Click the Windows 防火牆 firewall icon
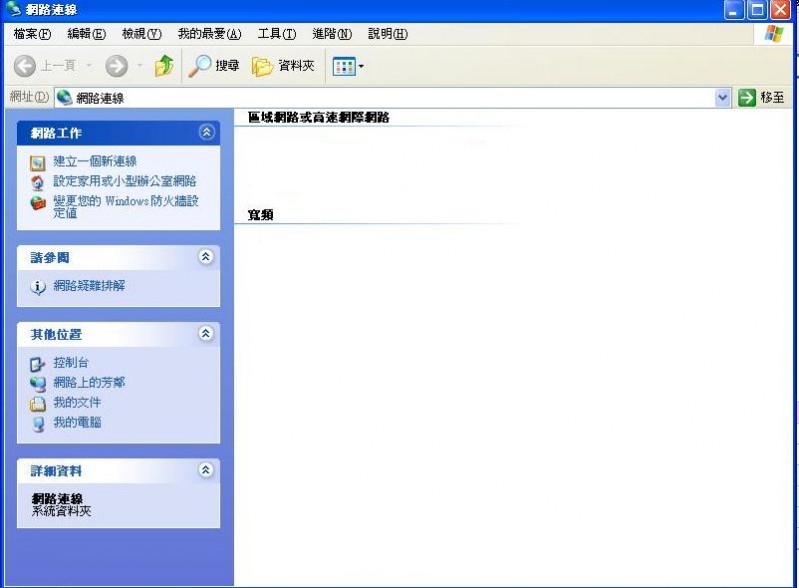Viewport: 799px width, 588px height. [x=38, y=202]
